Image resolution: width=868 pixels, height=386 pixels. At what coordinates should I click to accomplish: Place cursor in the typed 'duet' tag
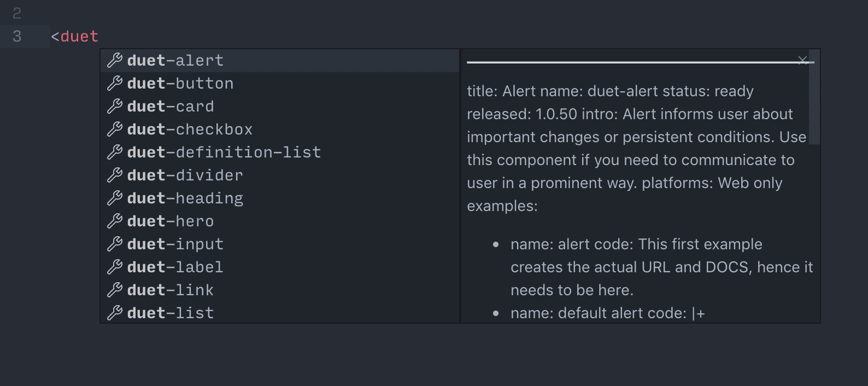79,37
